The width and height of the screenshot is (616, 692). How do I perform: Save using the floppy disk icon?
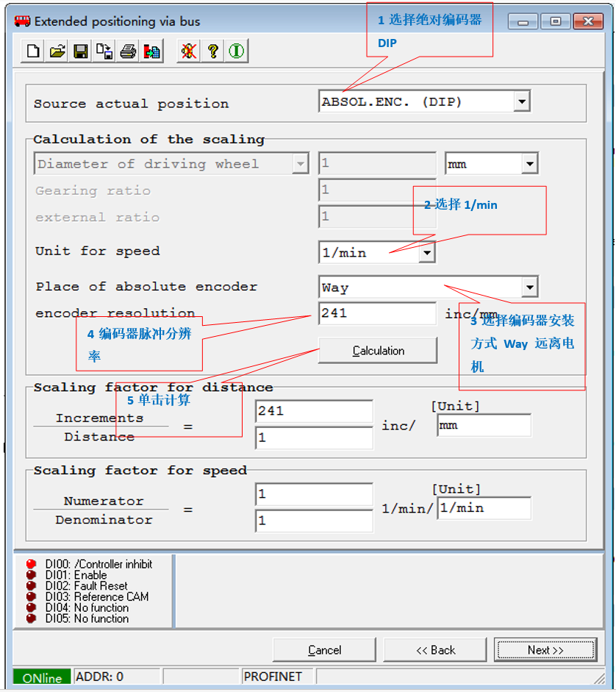(x=81, y=51)
